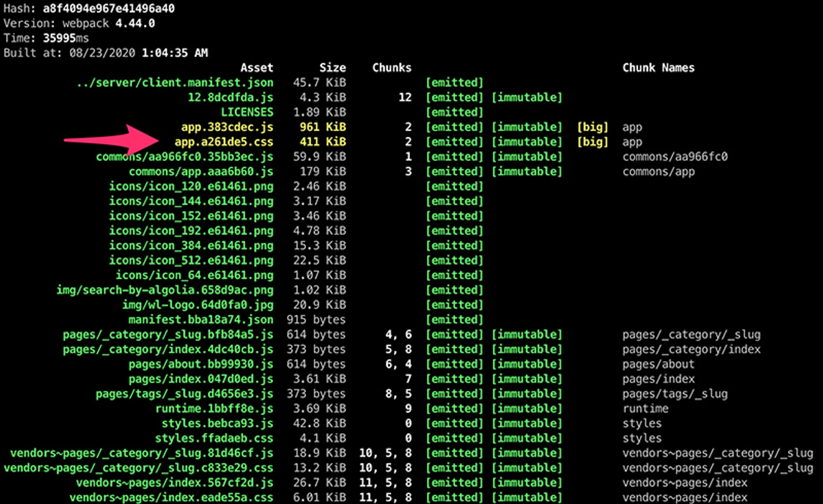Select the pages/about chunk name
The height and width of the screenshot is (504, 823).
click(x=658, y=364)
